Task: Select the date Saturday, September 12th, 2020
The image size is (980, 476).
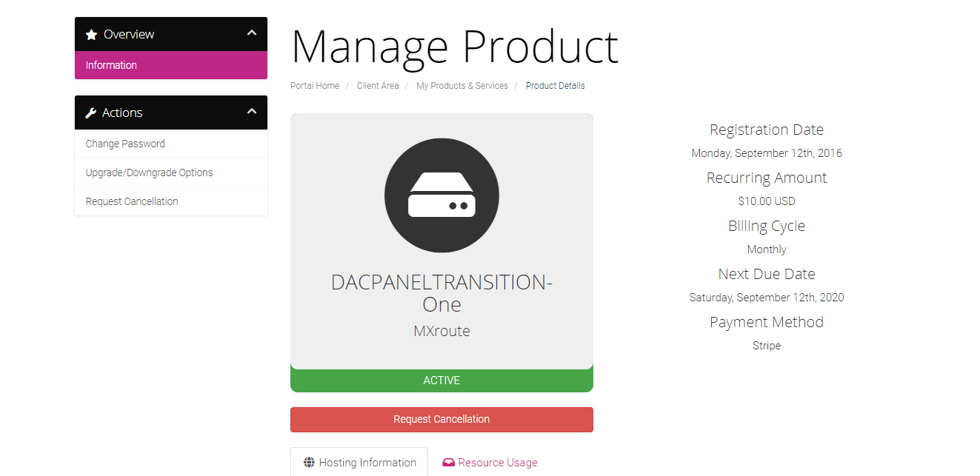Action: [x=767, y=298]
